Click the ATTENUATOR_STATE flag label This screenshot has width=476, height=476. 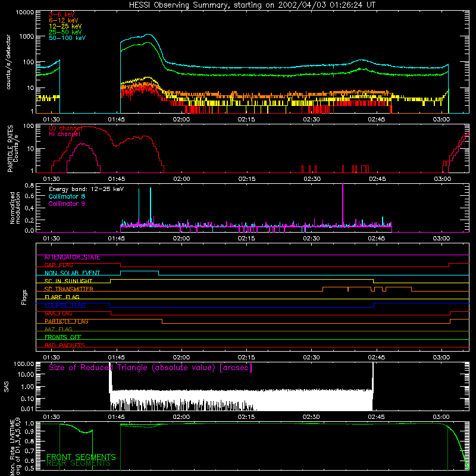72,258
